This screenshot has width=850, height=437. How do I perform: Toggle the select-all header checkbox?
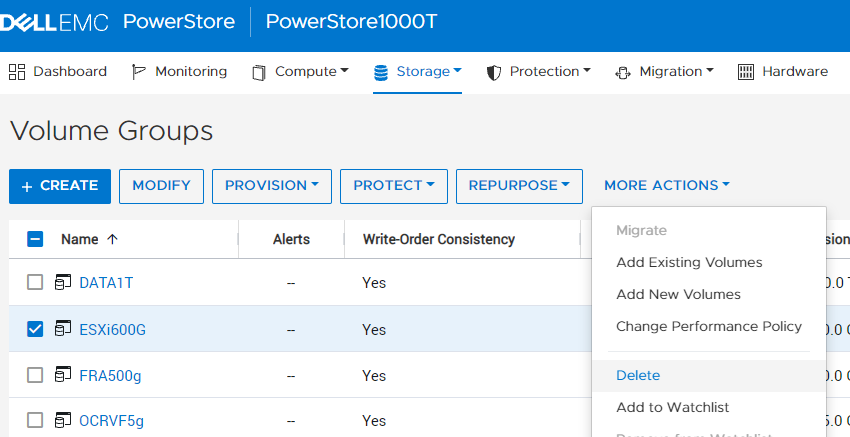coord(35,239)
